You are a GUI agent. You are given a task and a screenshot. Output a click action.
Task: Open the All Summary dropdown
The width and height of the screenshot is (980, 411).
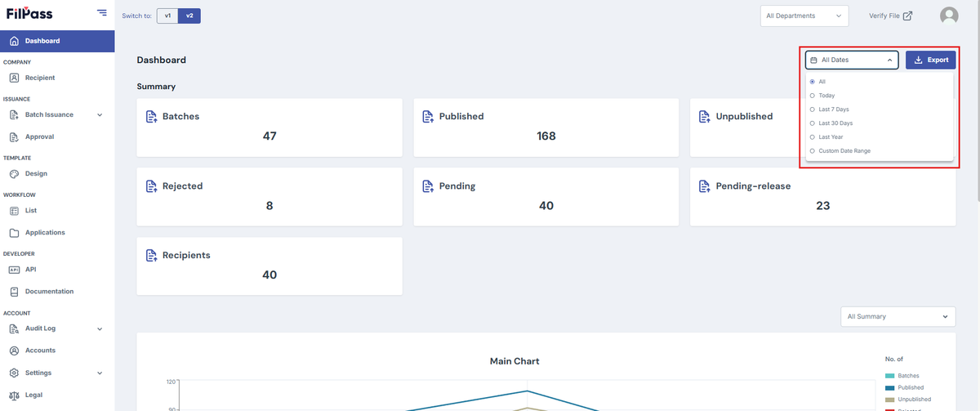[x=898, y=316]
